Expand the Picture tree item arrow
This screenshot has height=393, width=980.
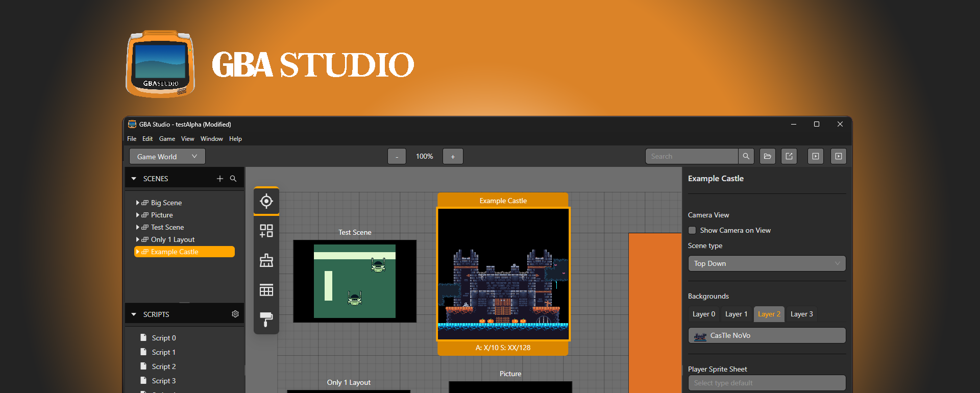(138, 215)
